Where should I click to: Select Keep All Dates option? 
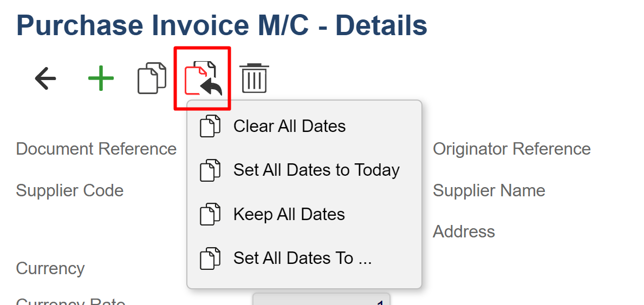click(x=289, y=215)
